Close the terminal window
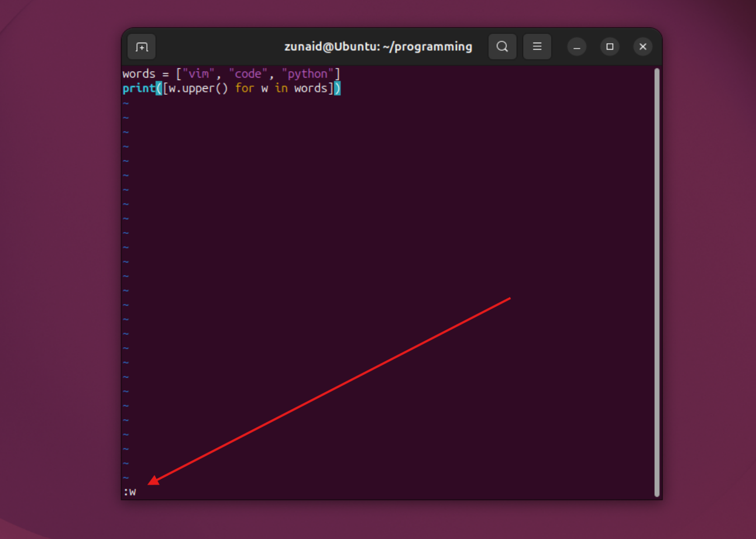 tap(642, 47)
